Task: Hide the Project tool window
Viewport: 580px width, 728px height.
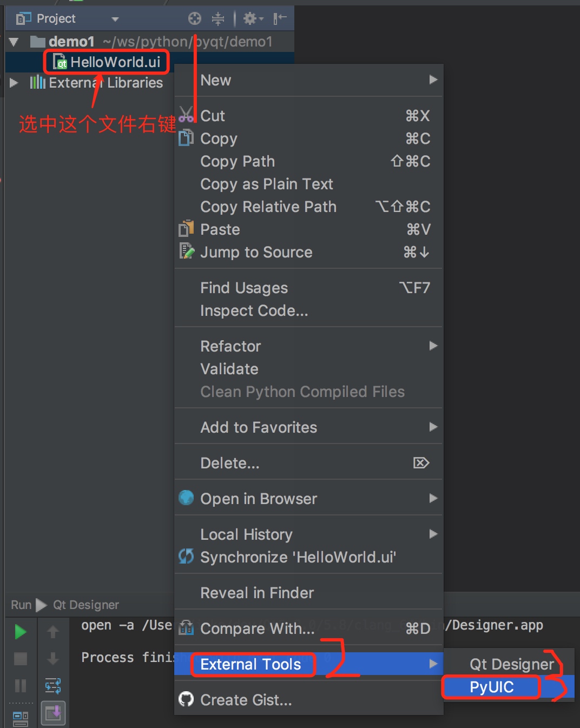Action: coord(279,19)
